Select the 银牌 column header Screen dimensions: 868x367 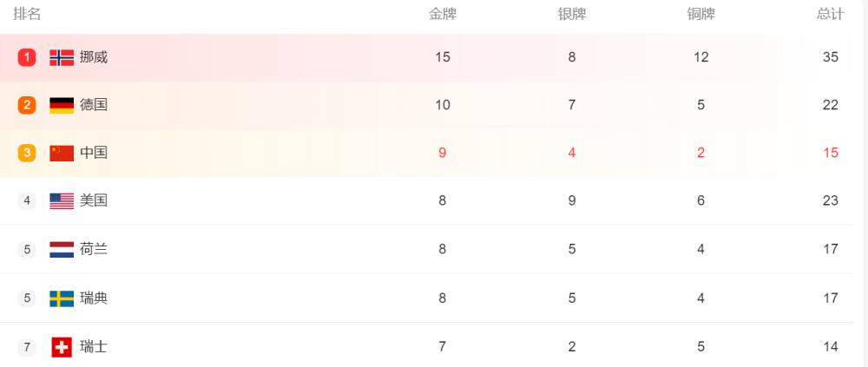(x=572, y=15)
